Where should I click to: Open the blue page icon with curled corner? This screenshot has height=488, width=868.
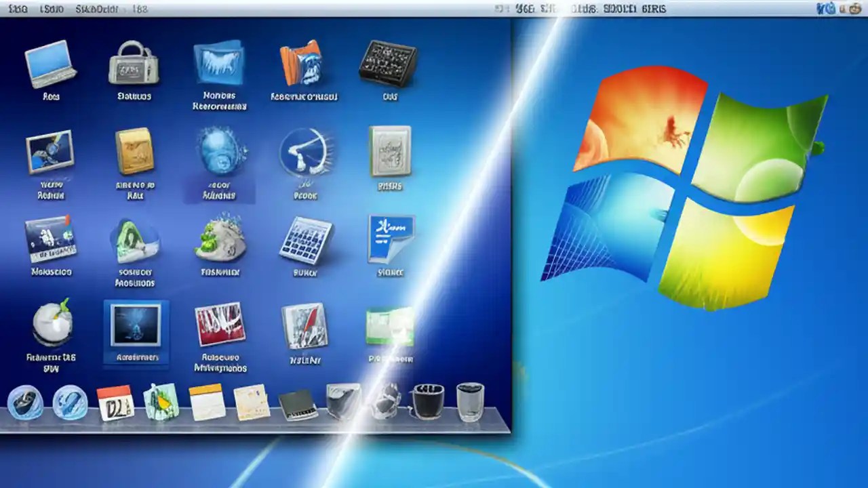[390, 239]
